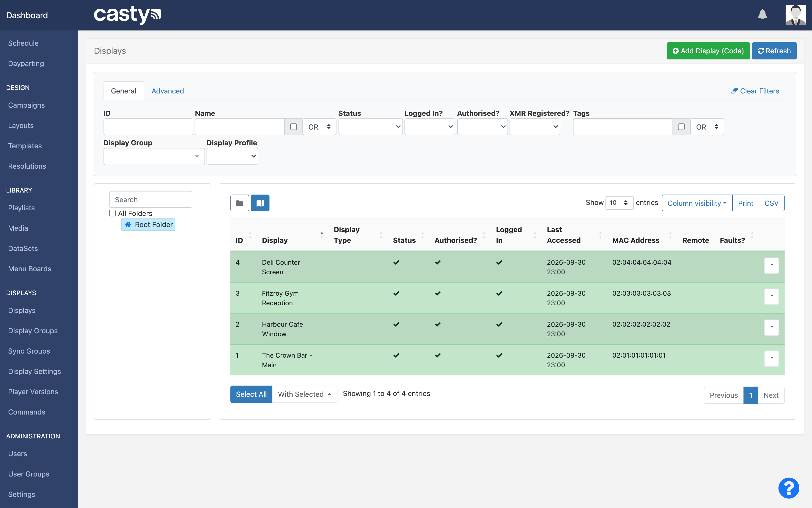Viewport: 812px width, 508px height.
Task: Tick the Name exact-match checkbox
Action: pyautogui.click(x=294, y=127)
